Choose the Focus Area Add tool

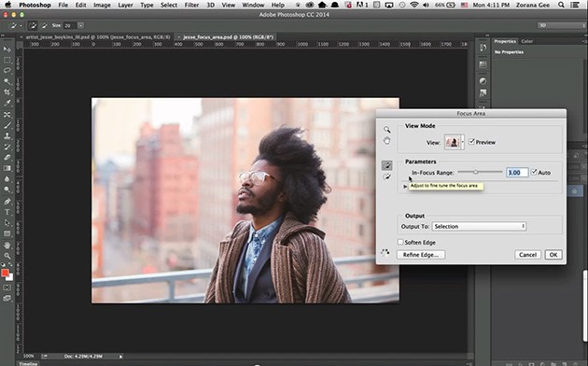point(386,165)
